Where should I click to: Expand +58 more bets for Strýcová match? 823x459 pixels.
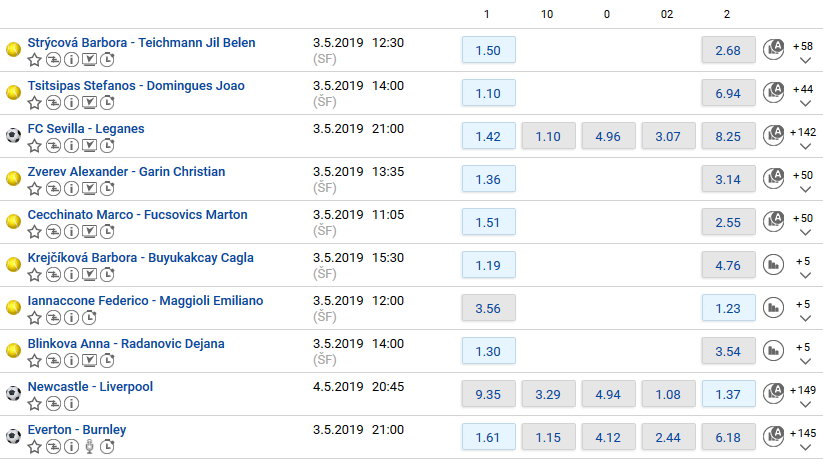pos(804,53)
